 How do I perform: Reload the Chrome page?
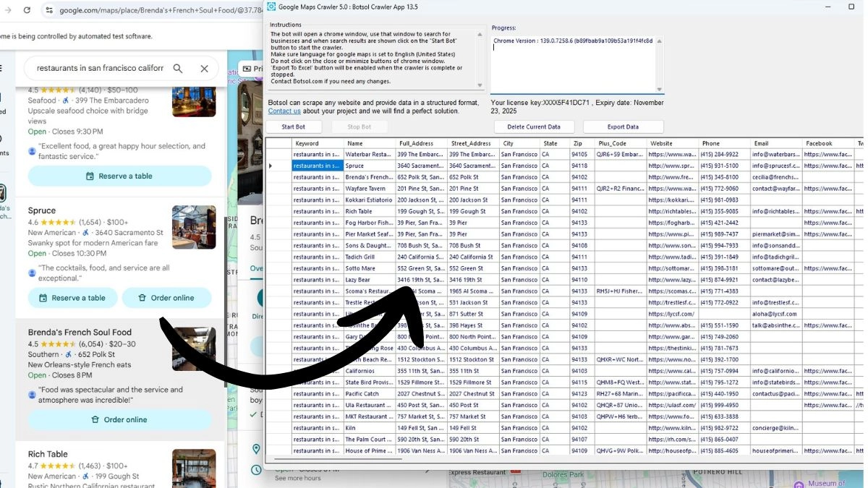click(x=27, y=10)
